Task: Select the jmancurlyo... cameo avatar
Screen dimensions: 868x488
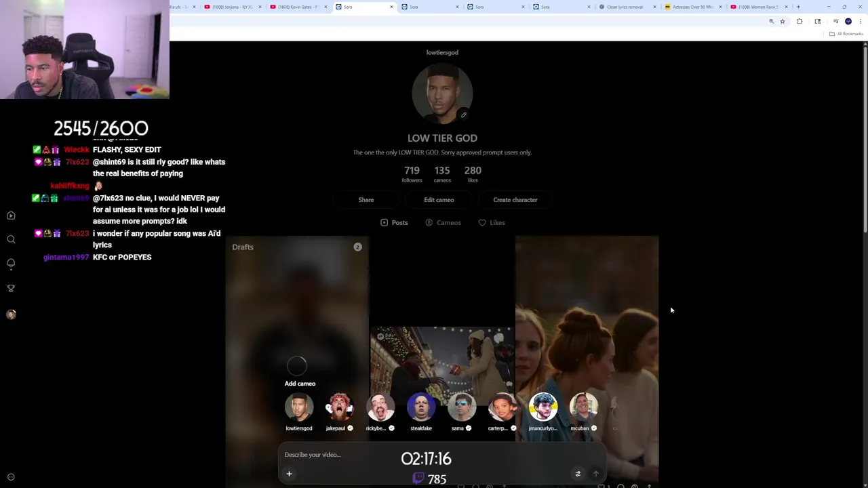Action: (543, 407)
